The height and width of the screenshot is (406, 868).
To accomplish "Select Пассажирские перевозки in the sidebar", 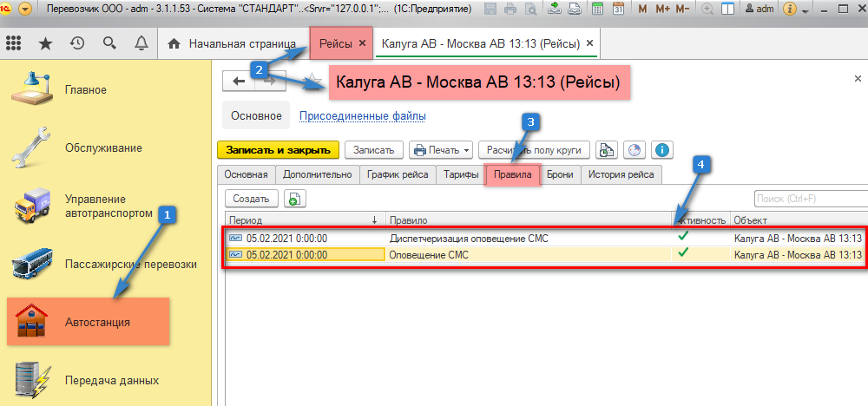I will tap(130, 263).
